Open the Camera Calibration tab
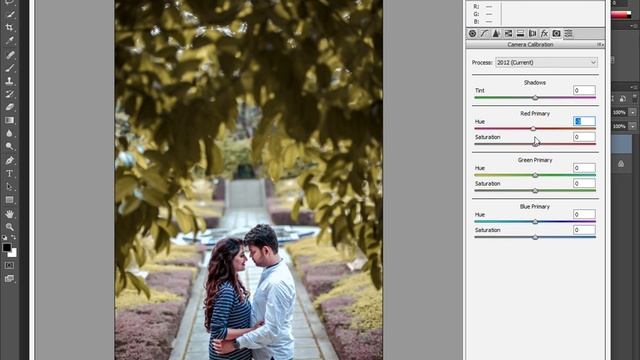The height and width of the screenshot is (360, 640). (556, 33)
